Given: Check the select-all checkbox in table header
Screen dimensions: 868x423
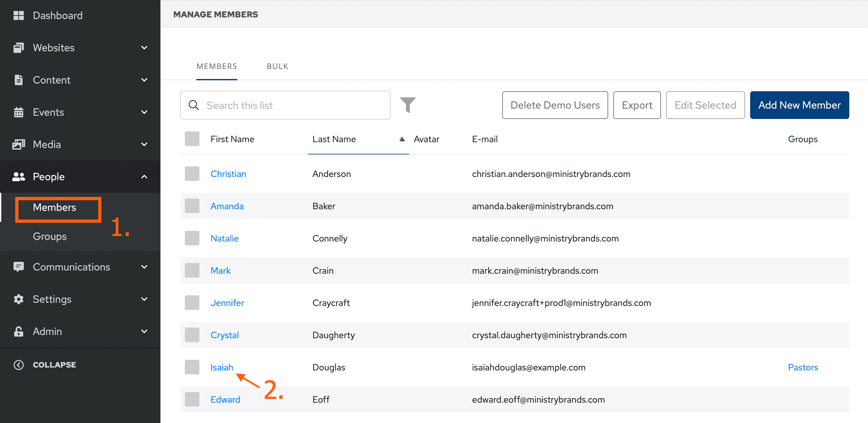Looking at the screenshot, I should (x=192, y=139).
